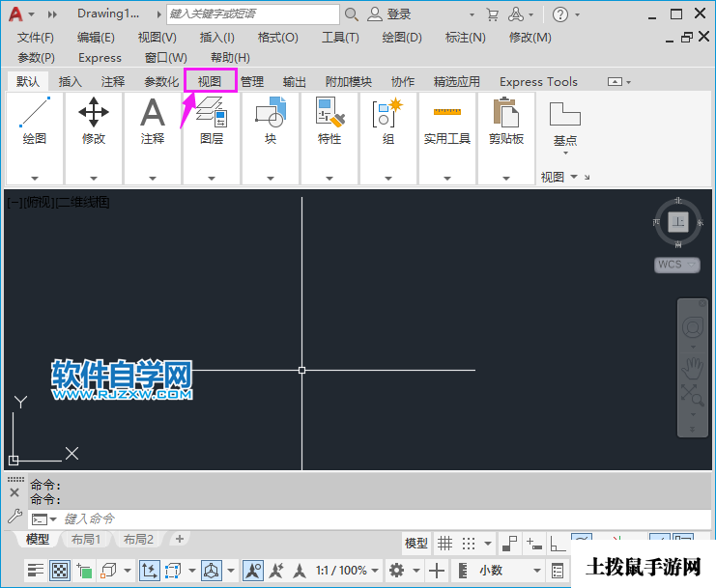Click the keyword search field in title bar
Image resolution: width=716 pixels, height=588 pixels.
(253, 14)
